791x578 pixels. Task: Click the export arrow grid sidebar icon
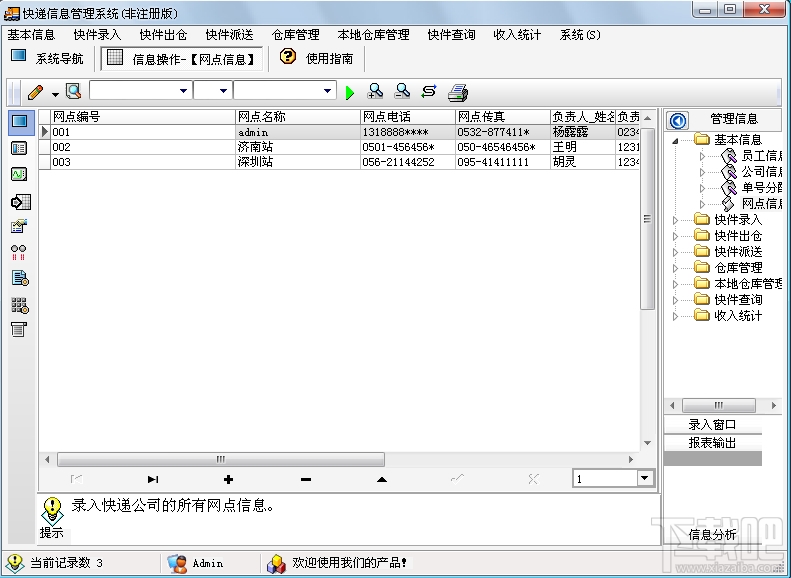pos(21,202)
